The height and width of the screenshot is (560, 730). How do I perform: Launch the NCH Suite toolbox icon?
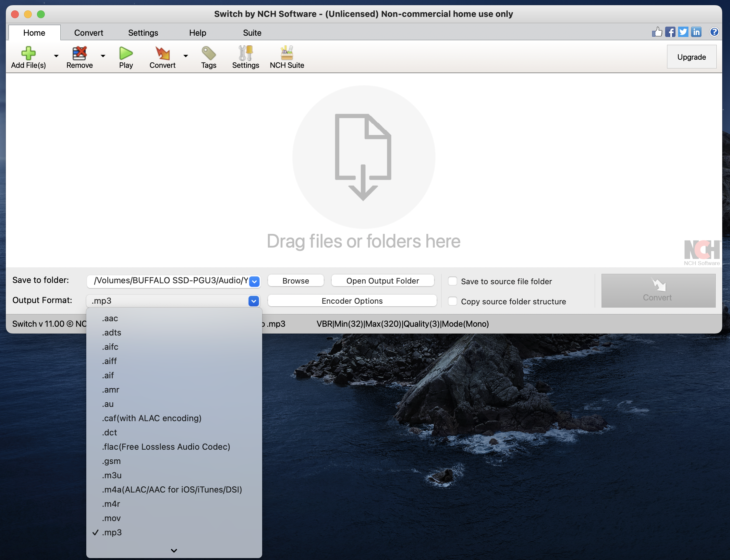click(x=287, y=53)
